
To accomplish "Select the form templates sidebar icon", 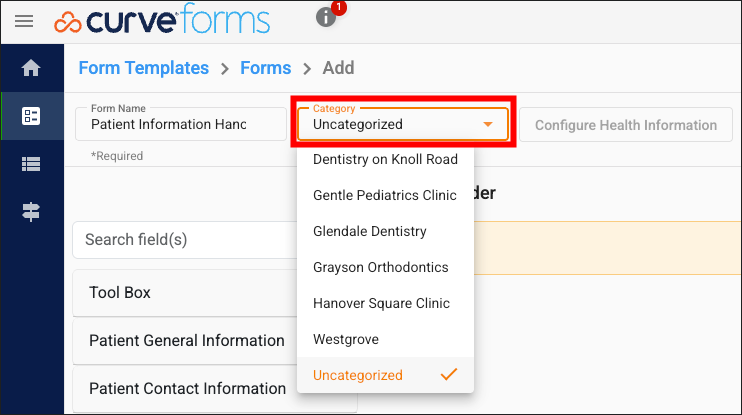I will click(x=31, y=116).
